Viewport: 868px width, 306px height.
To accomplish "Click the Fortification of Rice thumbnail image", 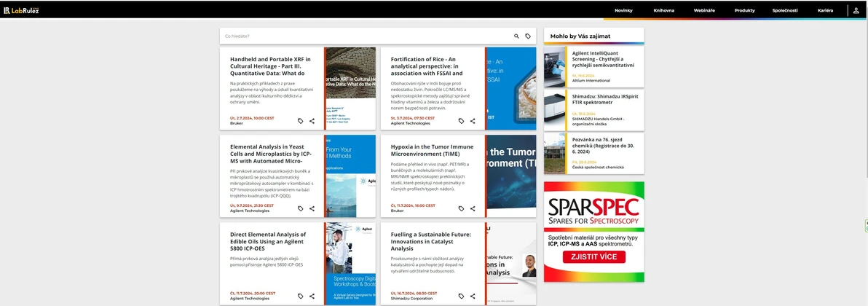I will (x=511, y=89).
